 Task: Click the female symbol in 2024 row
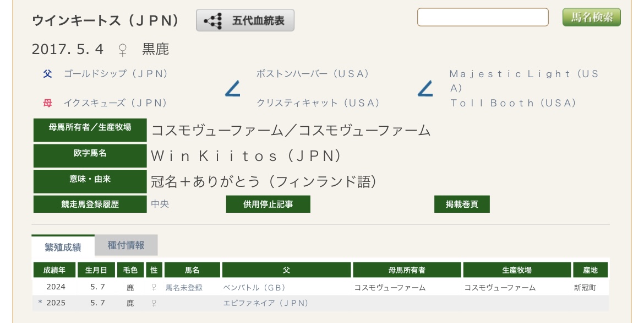(154, 288)
